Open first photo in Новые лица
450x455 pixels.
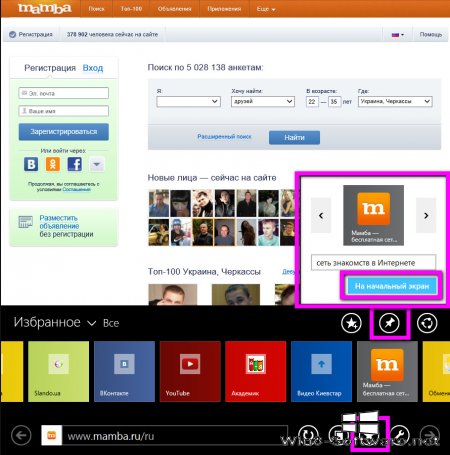pyautogui.click(x=159, y=203)
